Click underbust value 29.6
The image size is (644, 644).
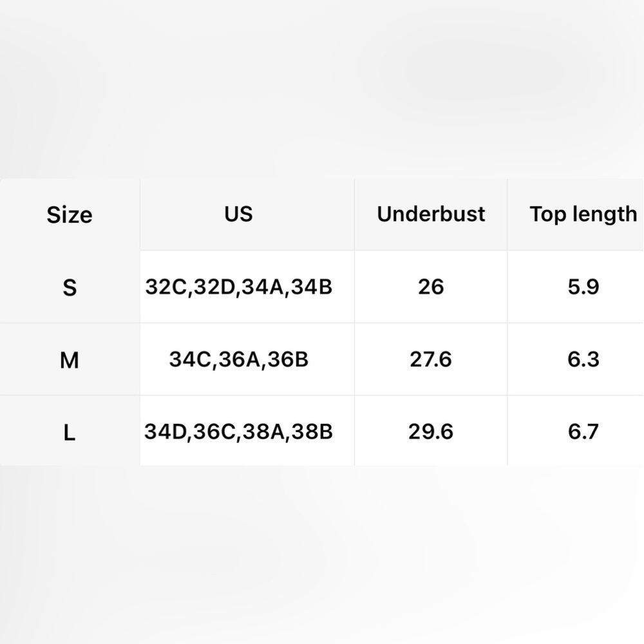(x=431, y=431)
